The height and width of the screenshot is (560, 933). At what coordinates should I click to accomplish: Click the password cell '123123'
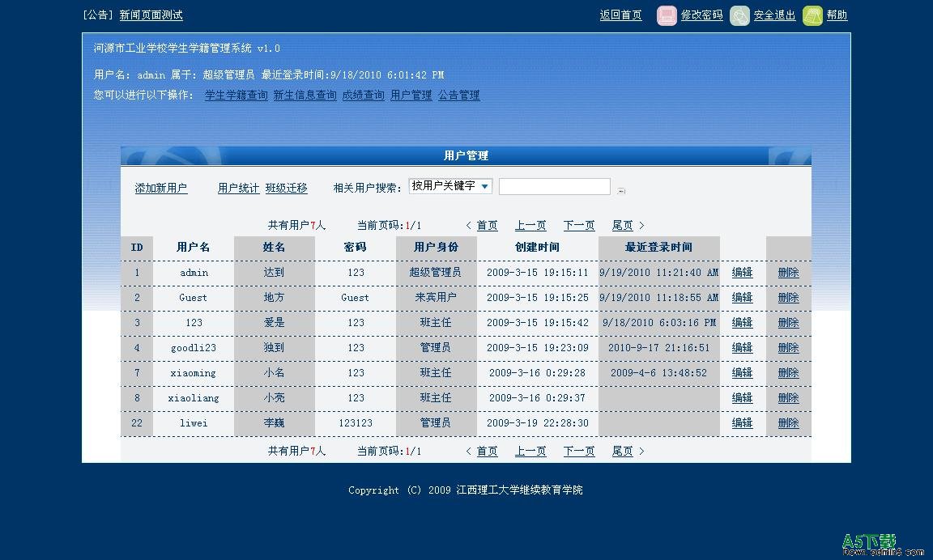[356, 423]
